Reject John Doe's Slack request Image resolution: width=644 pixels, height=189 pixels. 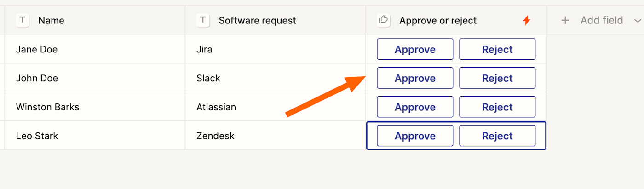[497, 78]
